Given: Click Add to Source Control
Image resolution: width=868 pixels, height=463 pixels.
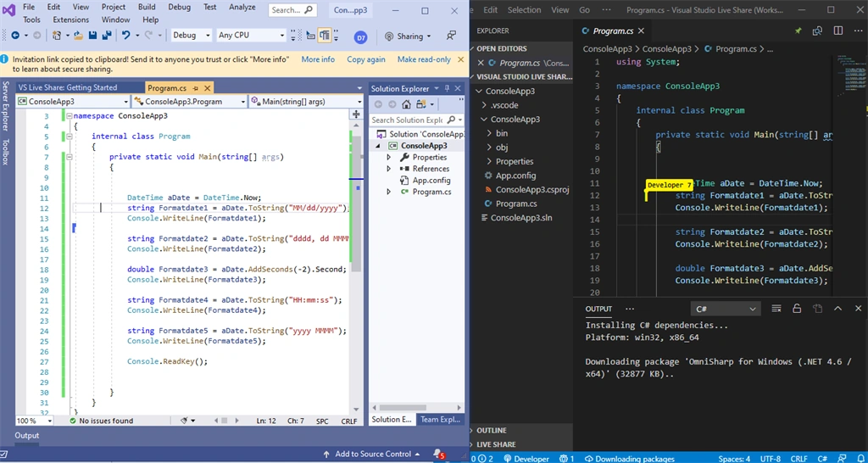Looking at the screenshot, I should [x=371, y=455].
